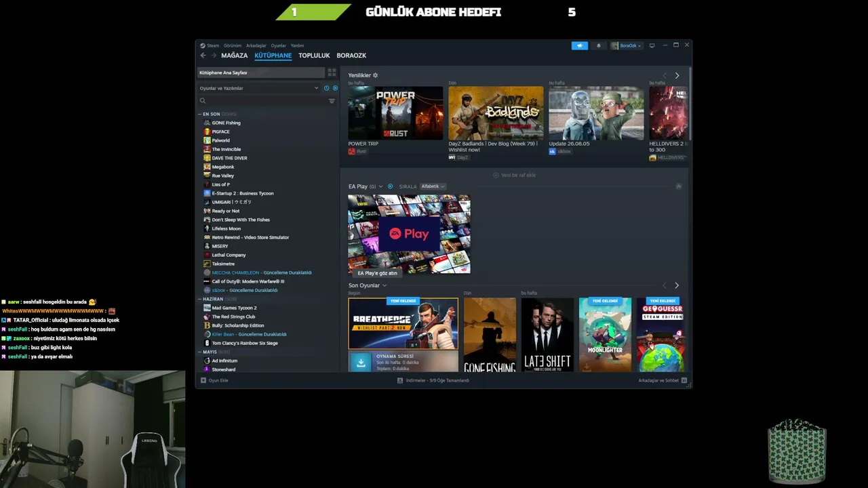Click the EA Play'e göz atın button
The width and height of the screenshot is (868, 488).
coord(377,273)
